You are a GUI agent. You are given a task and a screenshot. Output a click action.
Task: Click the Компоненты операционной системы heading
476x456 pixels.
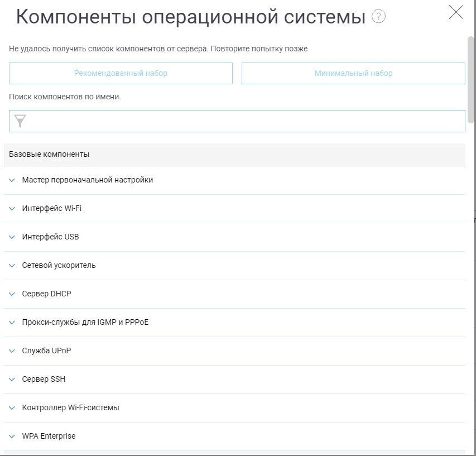191,17
